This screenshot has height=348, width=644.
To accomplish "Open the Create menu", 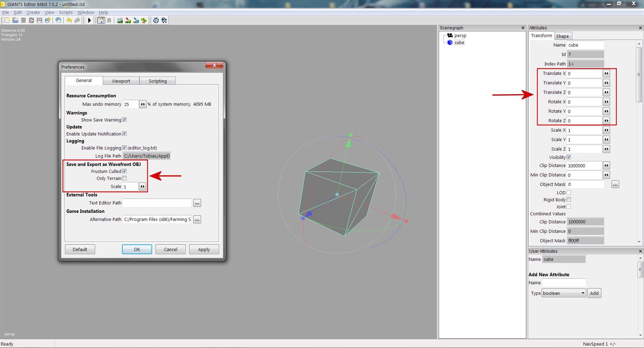I will tap(33, 12).
